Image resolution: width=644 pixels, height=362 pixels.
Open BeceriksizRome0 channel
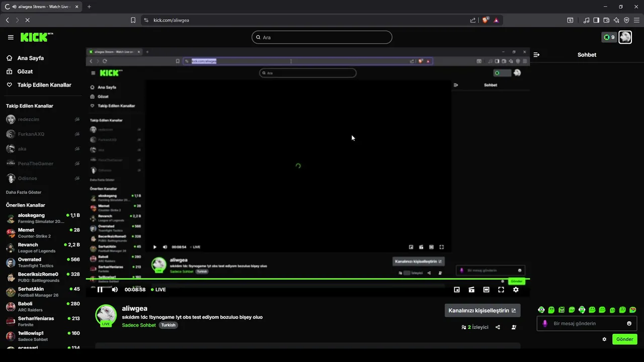(43, 277)
